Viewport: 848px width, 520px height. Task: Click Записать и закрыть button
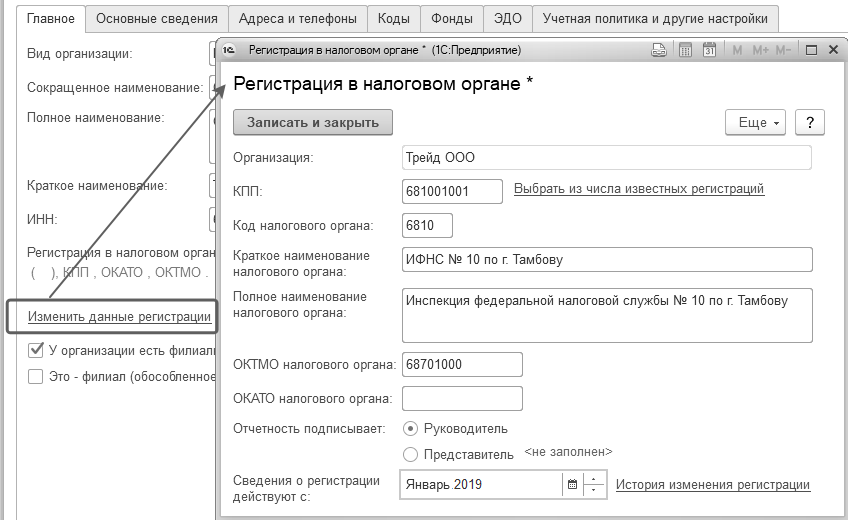313,123
